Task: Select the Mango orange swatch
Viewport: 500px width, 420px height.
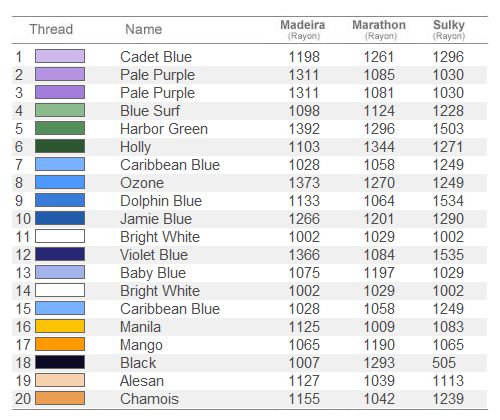Action: [x=60, y=344]
